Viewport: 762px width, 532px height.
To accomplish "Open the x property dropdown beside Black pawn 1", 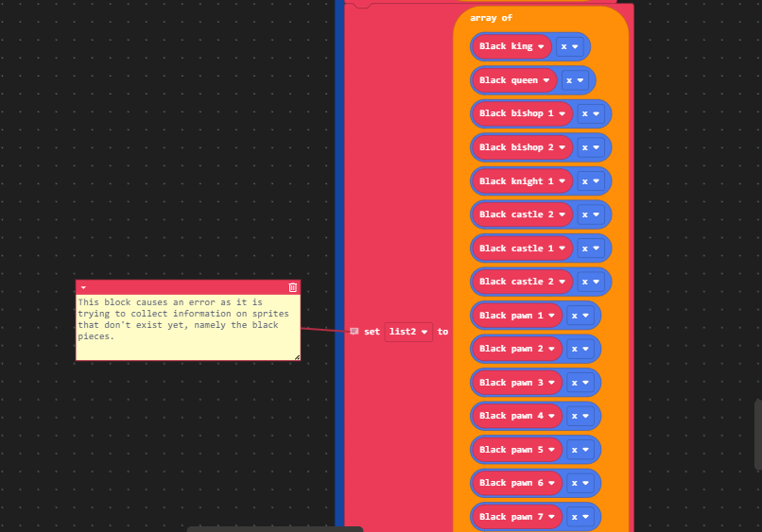I will (580, 316).
